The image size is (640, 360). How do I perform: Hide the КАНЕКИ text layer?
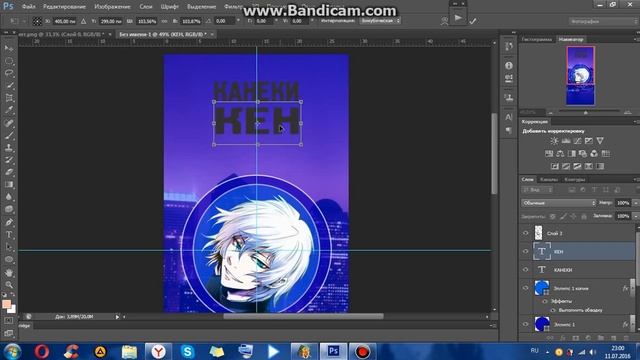pyautogui.click(x=526, y=270)
